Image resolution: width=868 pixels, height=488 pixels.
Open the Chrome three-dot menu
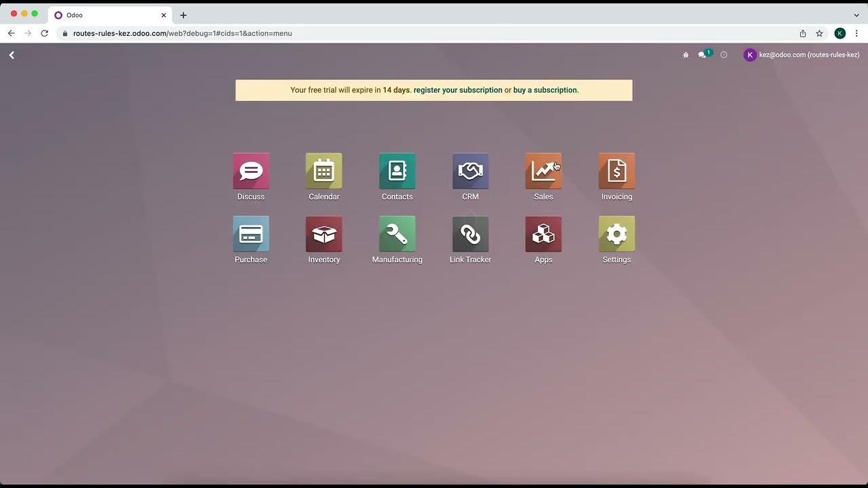(x=857, y=33)
